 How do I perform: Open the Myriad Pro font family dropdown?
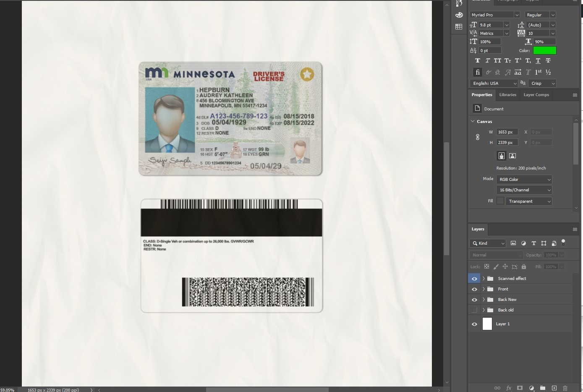(x=517, y=15)
